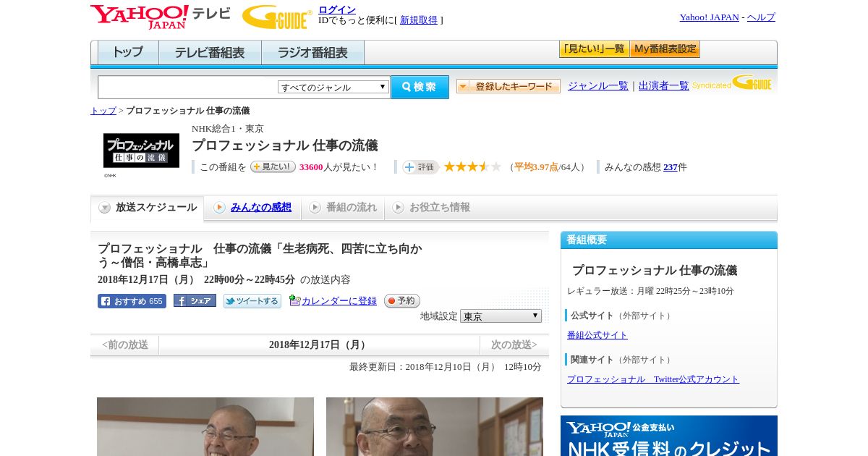
Task: Select the お役立ち情報 tab
Action: click(x=431, y=208)
